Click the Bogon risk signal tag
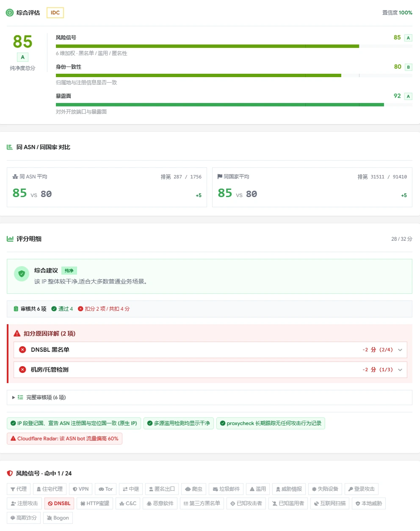420x531 pixels. (x=58, y=518)
